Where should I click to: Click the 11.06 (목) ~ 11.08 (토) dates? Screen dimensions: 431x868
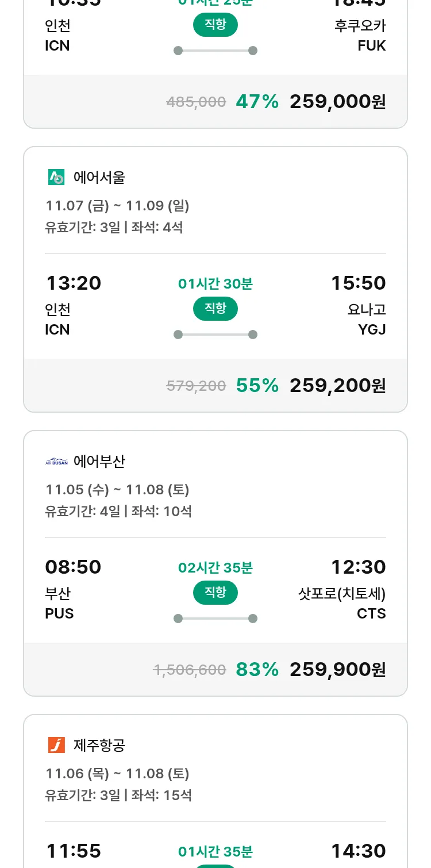click(x=117, y=774)
